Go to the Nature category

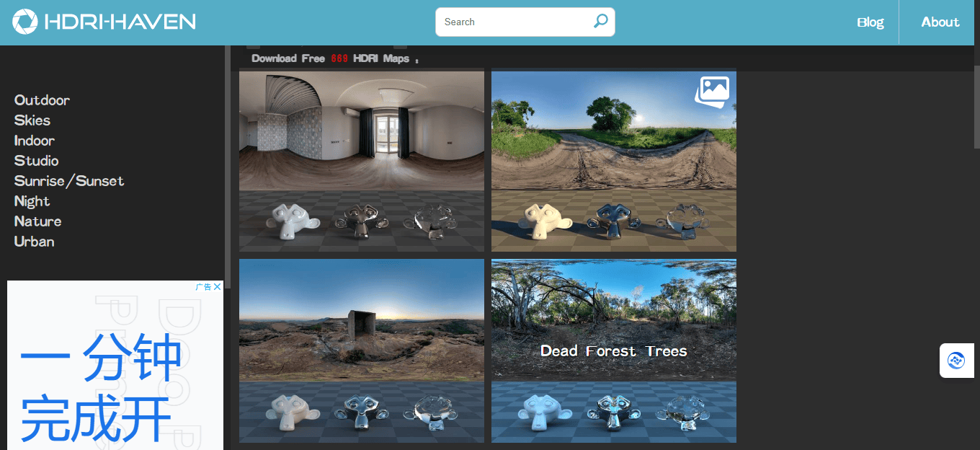(x=38, y=221)
